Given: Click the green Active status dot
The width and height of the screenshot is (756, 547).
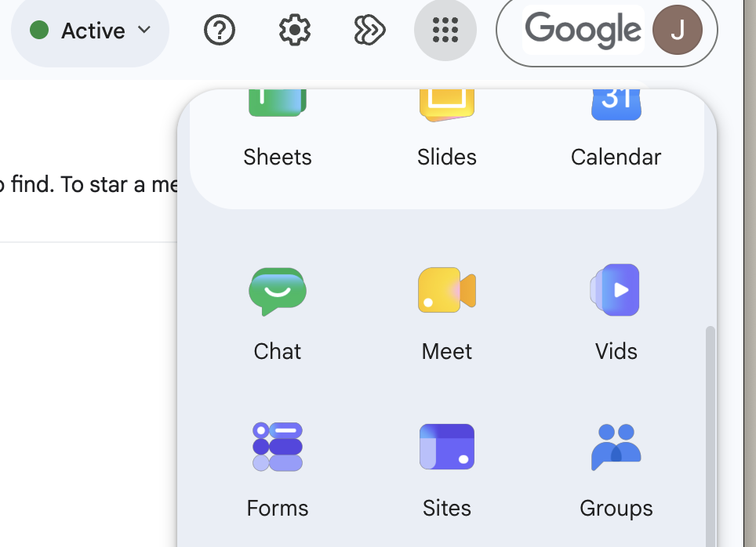Looking at the screenshot, I should pyautogui.click(x=39, y=30).
